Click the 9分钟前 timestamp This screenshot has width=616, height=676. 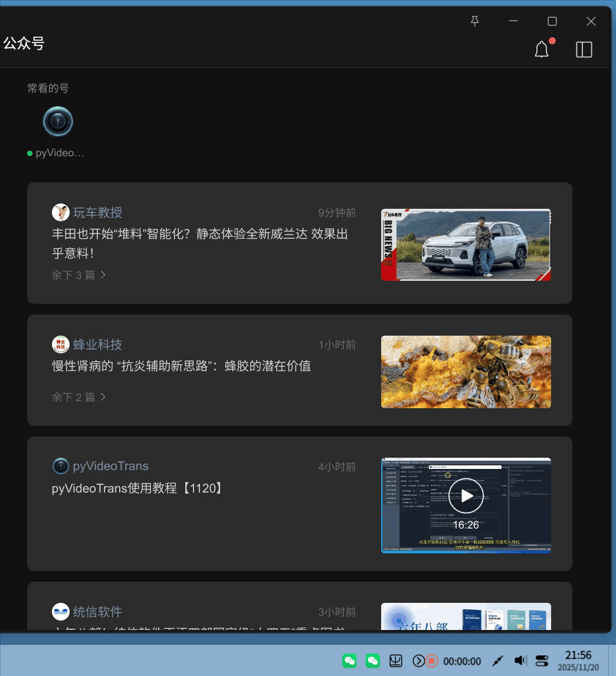point(337,212)
